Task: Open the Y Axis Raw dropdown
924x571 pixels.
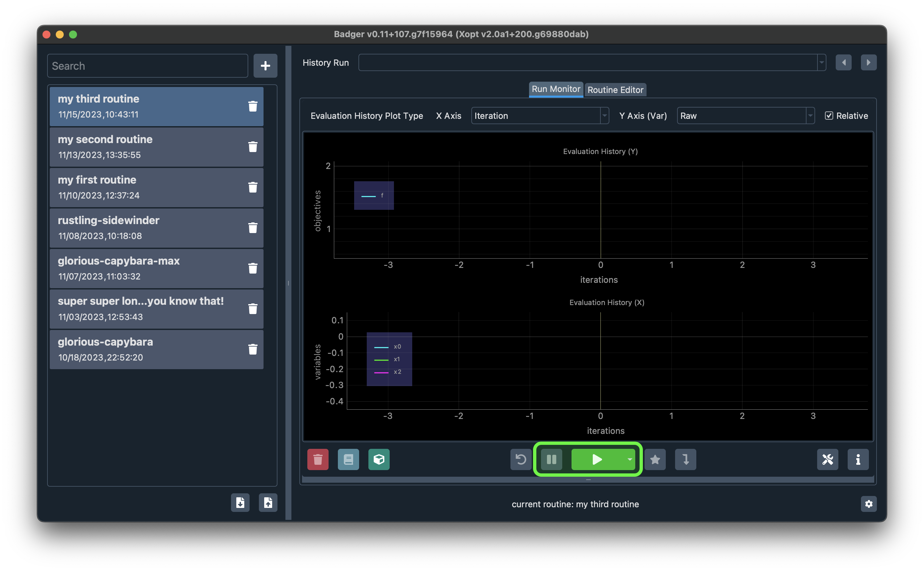Action: click(x=746, y=116)
